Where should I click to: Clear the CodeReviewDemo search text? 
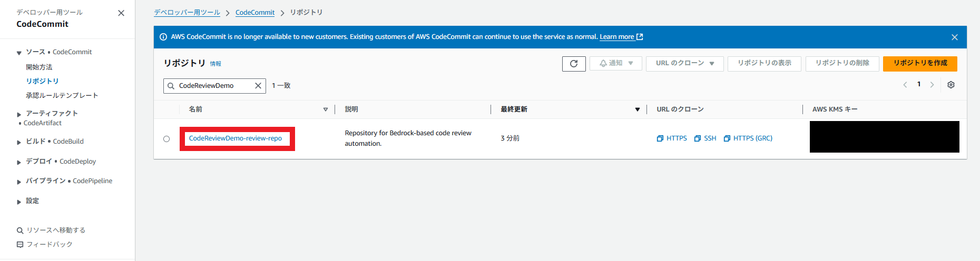tap(258, 86)
